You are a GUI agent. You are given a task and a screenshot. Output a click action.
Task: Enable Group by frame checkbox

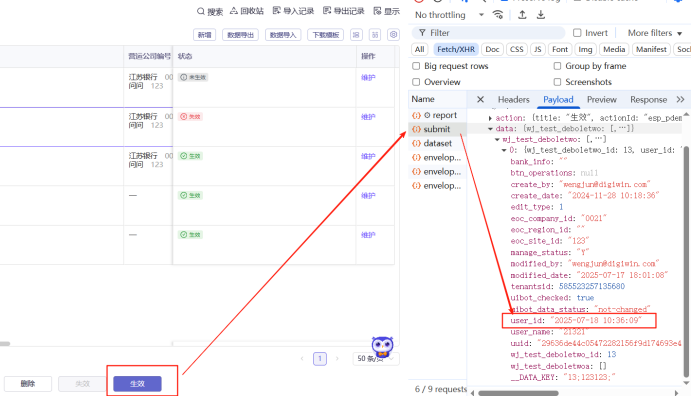coord(557,66)
